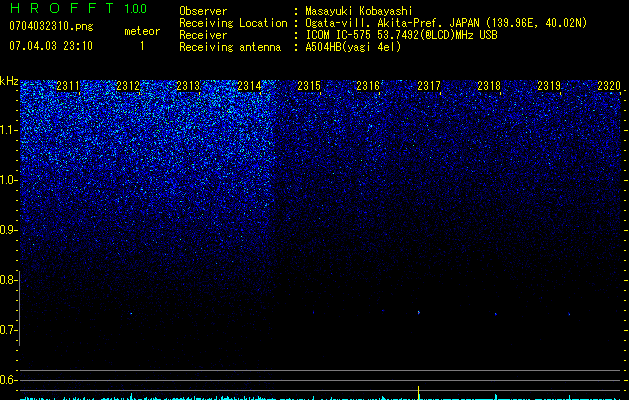This screenshot has height=400, width=629.
Task: Click the 2312 time marker
Action: [128, 85]
